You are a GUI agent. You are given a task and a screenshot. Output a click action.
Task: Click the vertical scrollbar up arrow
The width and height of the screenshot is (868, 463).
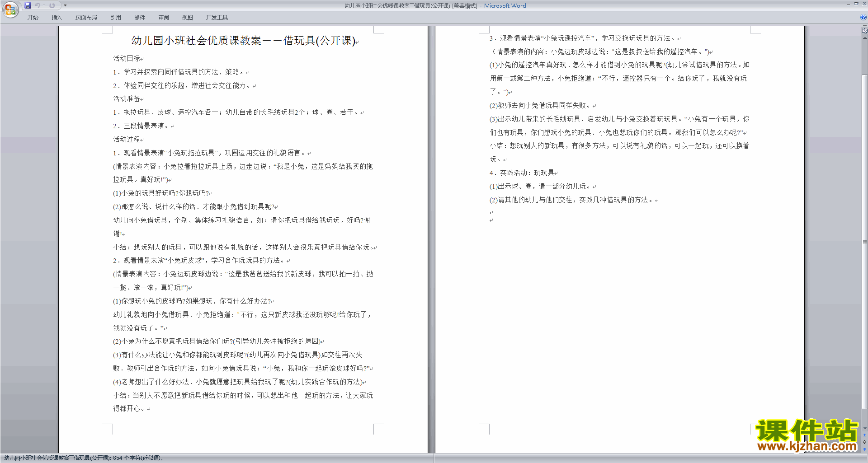click(x=865, y=37)
